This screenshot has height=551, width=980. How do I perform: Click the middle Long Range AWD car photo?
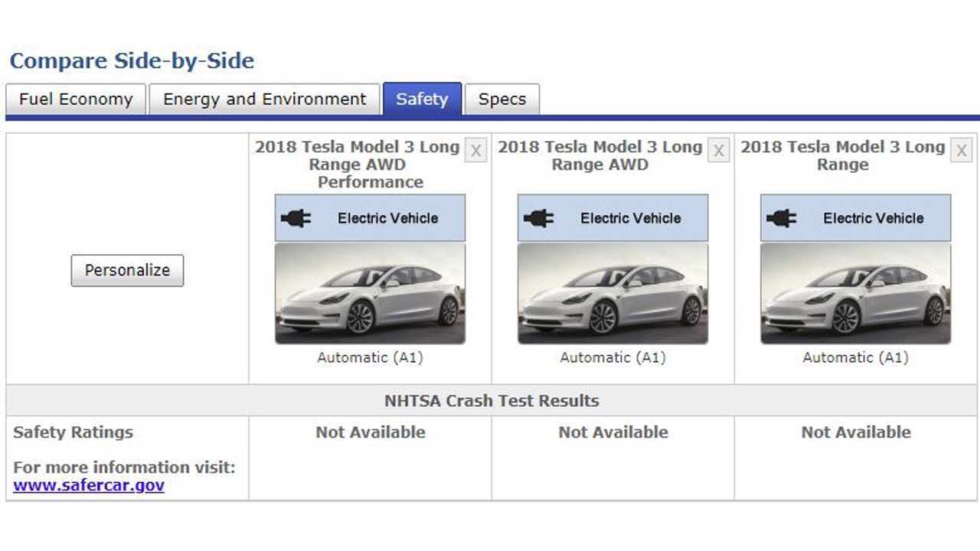(612, 294)
